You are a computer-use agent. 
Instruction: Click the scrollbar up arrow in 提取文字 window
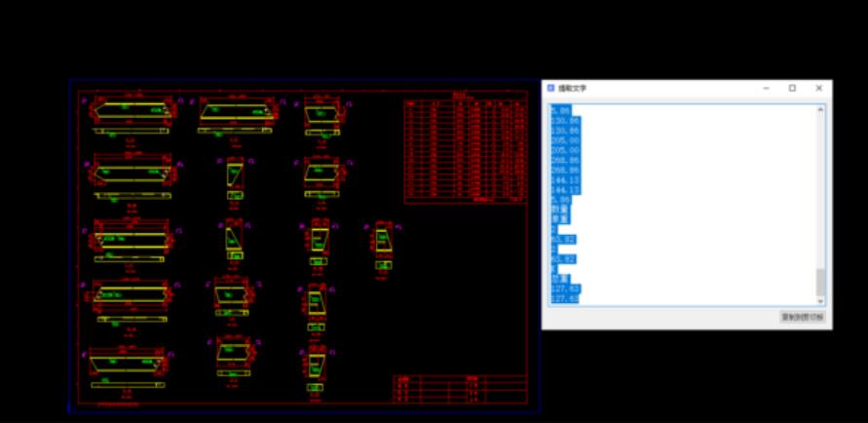pos(820,109)
